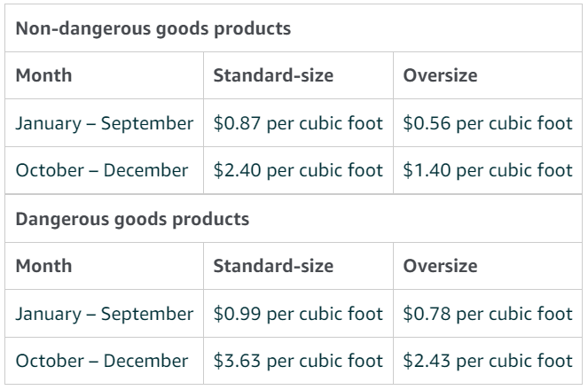Image resolution: width=588 pixels, height=390 pixels.
Task: Click January – September in the Non-dangerous goods table
Action: tap(105, 123)
